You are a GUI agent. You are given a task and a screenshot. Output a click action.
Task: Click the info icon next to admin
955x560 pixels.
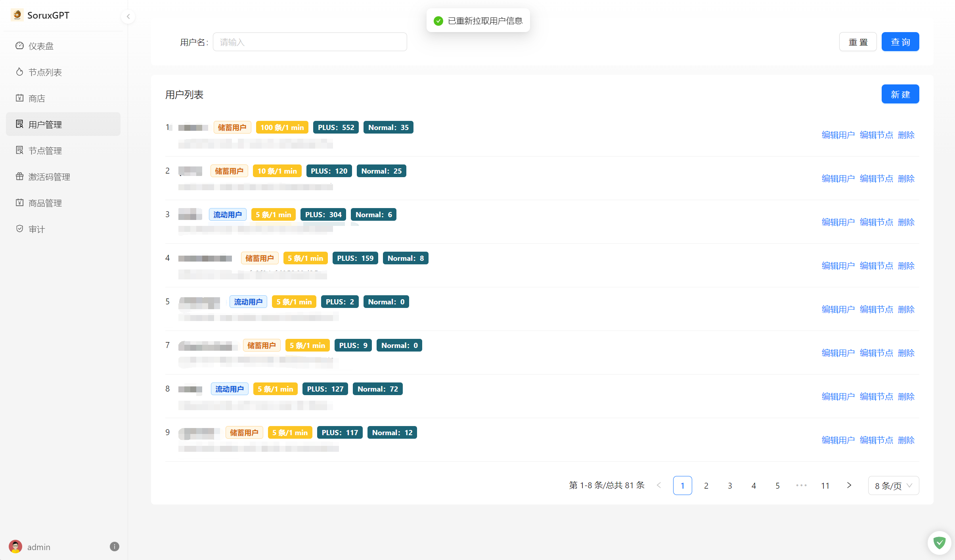(x=114, y=547)
